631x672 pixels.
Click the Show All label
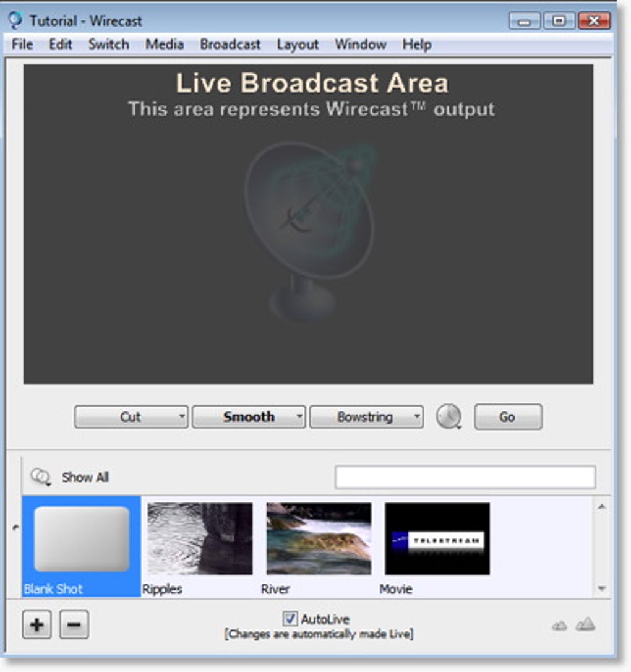85,477
